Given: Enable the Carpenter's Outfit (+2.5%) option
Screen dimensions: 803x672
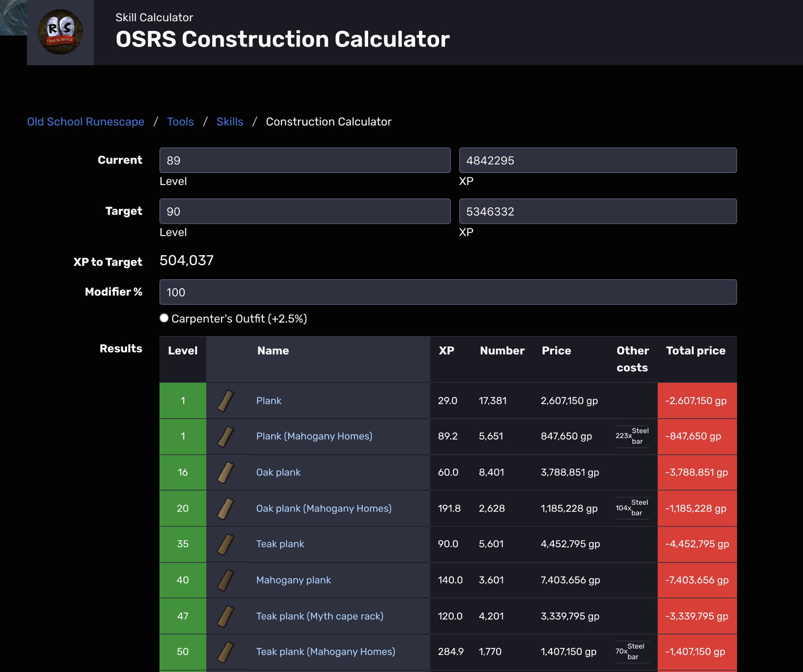Looking at the screenshot, I should [x=164, y=318].
